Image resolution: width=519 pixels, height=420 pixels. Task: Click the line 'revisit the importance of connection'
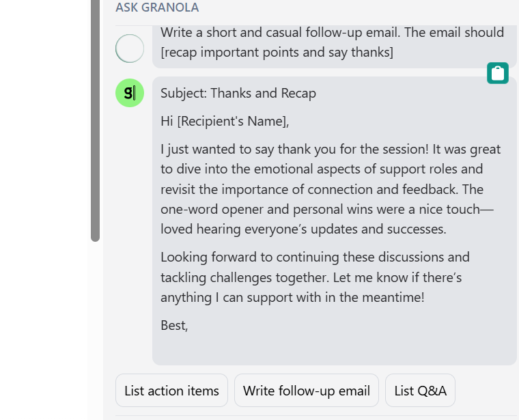tap(322, 189)
